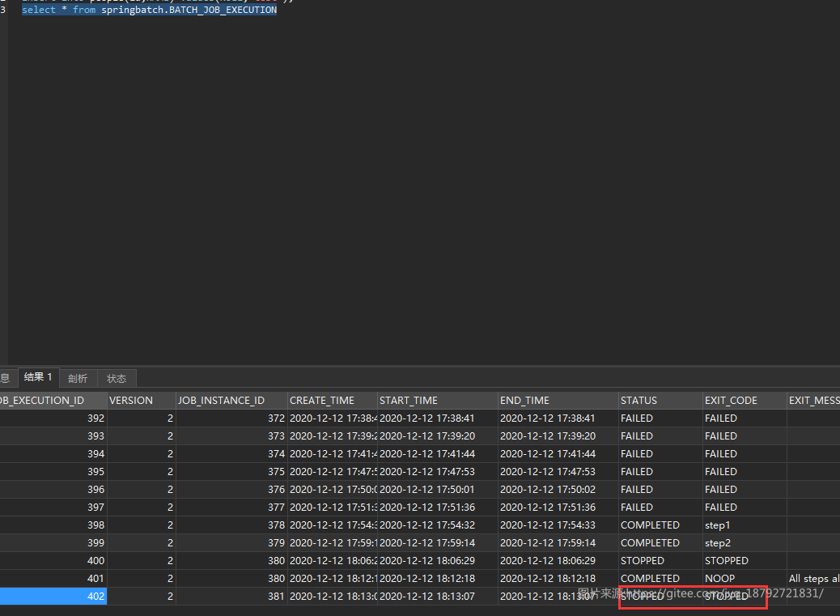Image resolution: width=840 pixels, height=616 pixels.
Task: Click END_TIME cell 2020-12-12 17:50:02
Action: (558, 490)
